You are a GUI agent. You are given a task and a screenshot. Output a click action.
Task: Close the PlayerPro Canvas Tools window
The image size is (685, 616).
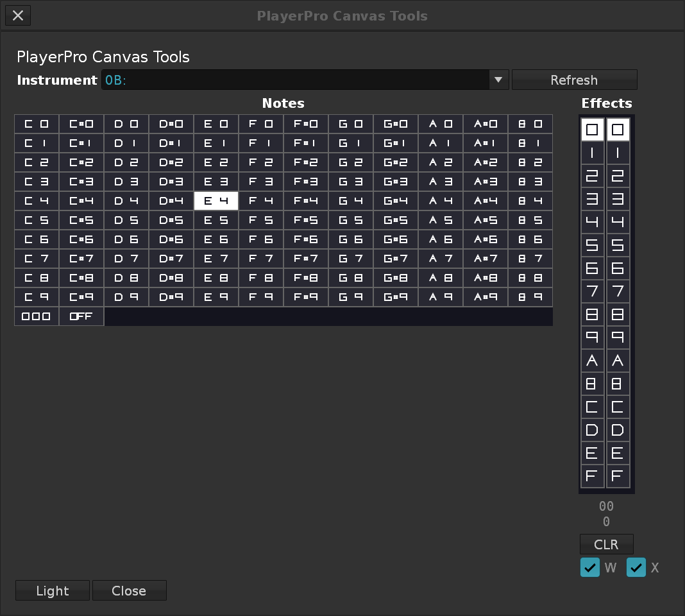pos(18,16)
